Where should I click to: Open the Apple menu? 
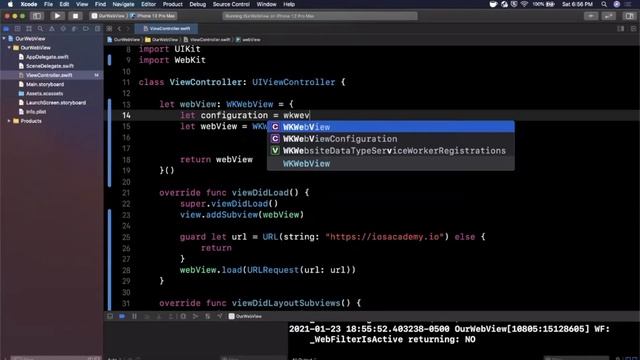(10, 4)
